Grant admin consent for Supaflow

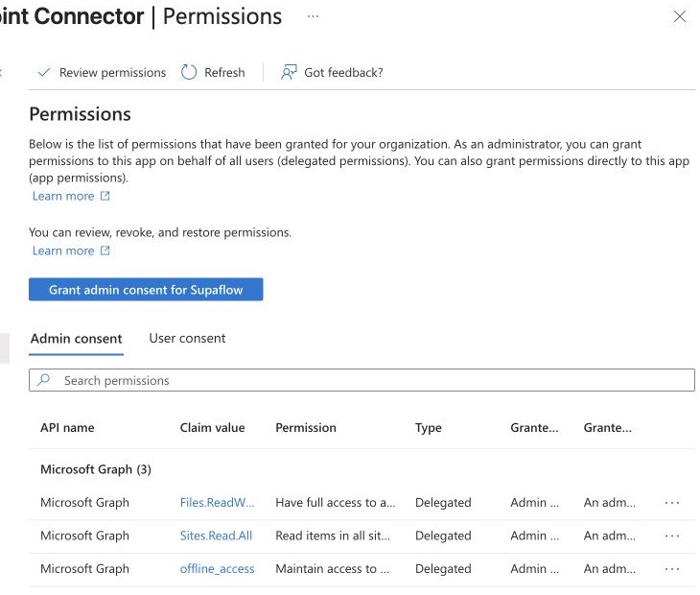tap(146, 290)
